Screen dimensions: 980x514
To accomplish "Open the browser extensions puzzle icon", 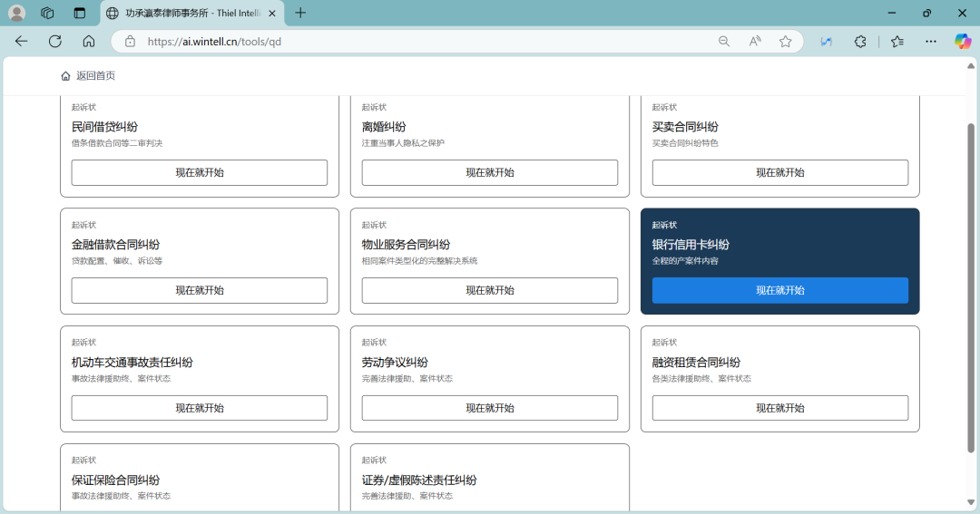I will pyautogui.click(x=860, y=41).
